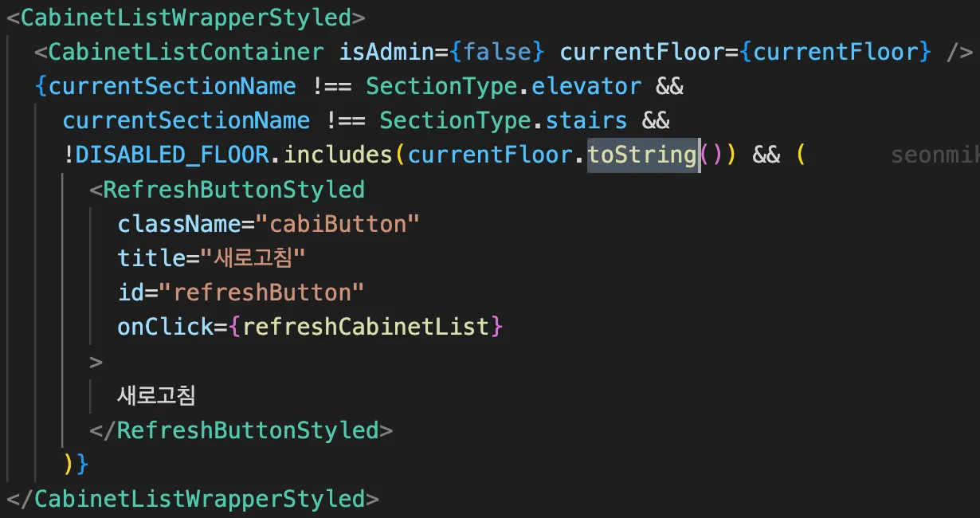Click the includes method call
Screen dimensions: 980x518
pos(339,155)
